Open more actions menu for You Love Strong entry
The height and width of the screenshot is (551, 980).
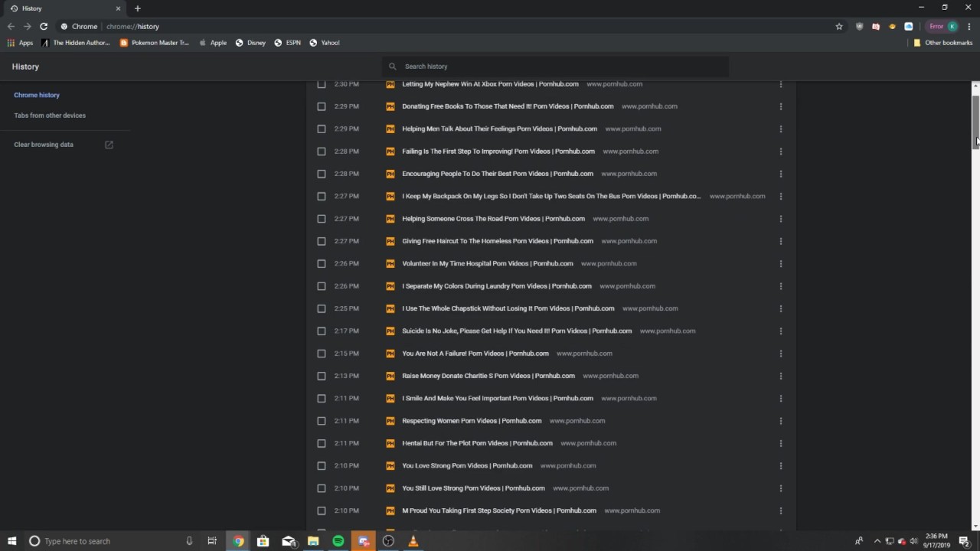[780, 465]
